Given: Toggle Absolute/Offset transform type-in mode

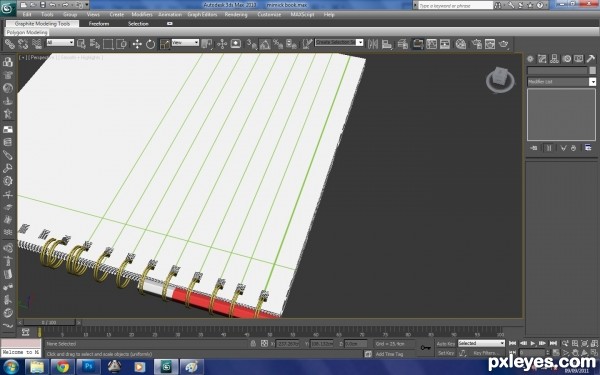Looking at the screenshot, I should pos(264,344).
